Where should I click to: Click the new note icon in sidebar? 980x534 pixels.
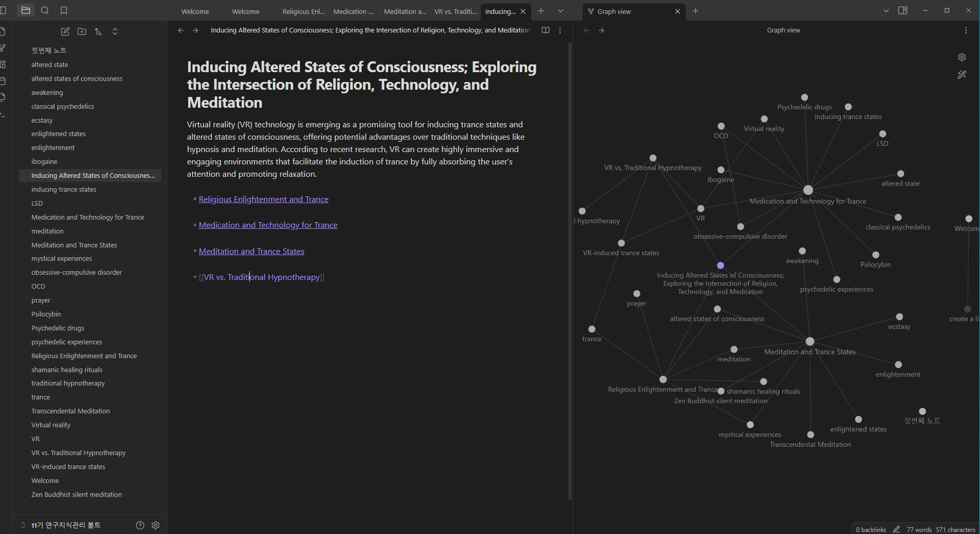[x=65, y=31]
